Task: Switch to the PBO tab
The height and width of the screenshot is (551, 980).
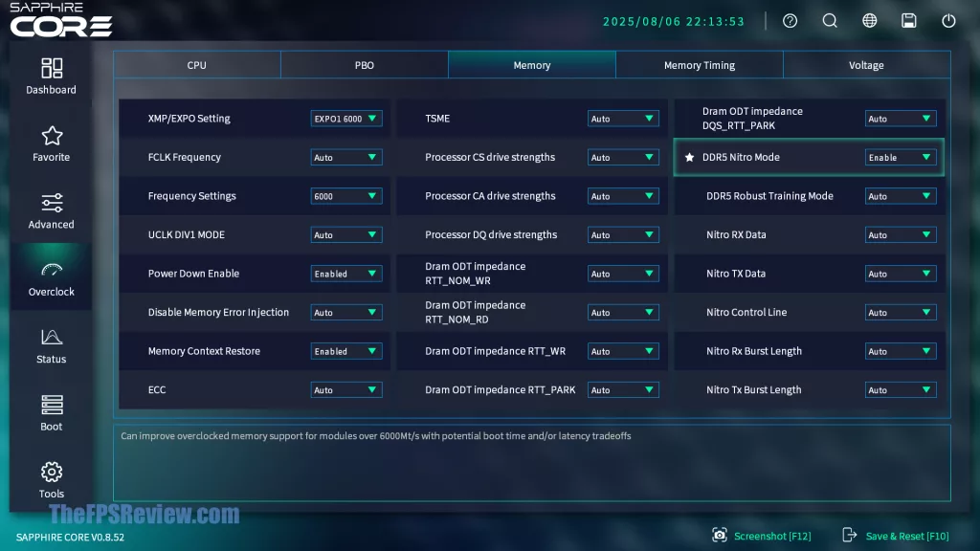Action: [365, 65]
